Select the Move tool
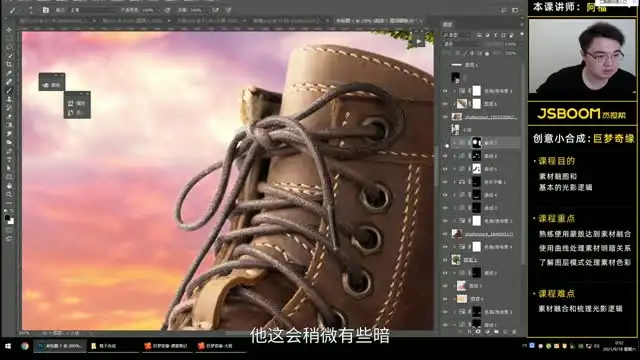The image size is (640, 360). tap(9, 30)
